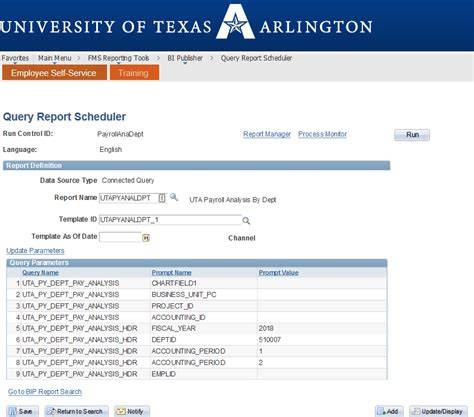
Task: Click the Report Definition section header
Action: 196,165
